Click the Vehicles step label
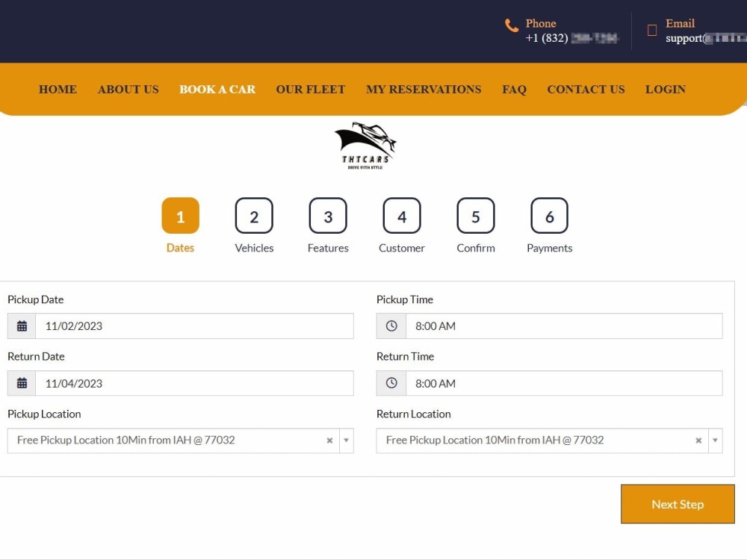 tap(254, 248)
